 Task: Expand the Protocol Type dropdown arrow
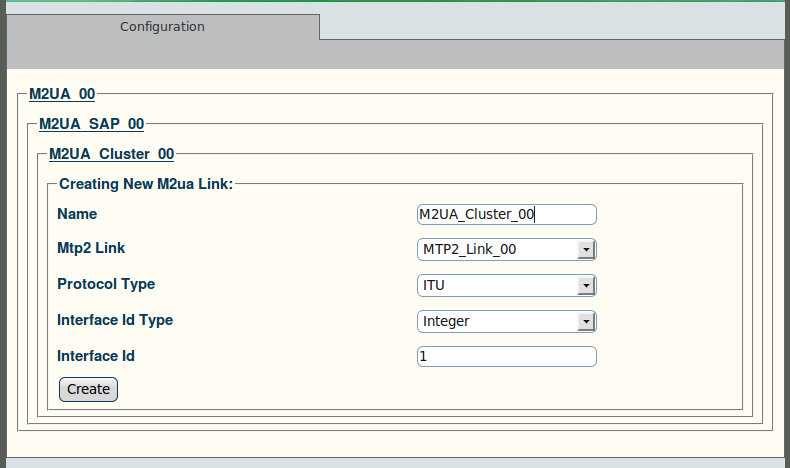click(586, 286)
